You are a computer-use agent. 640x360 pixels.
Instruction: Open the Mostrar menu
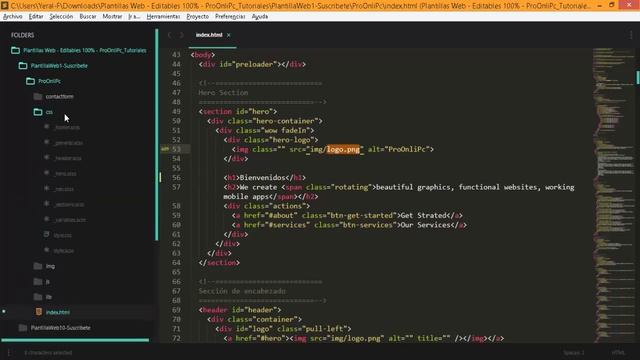pos(112,16)
